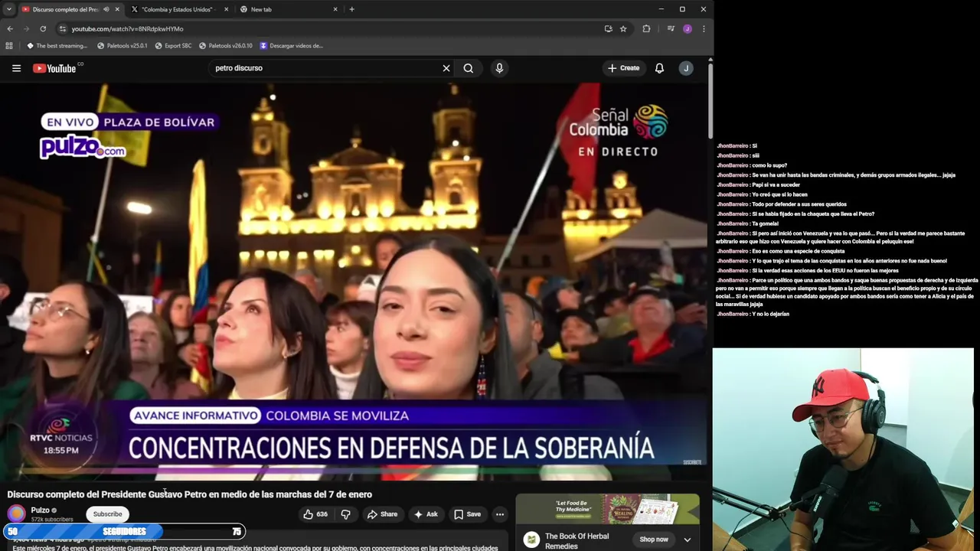
Task: Close the New tab tab
Action: pyautogui.click(x=335, y=9)
